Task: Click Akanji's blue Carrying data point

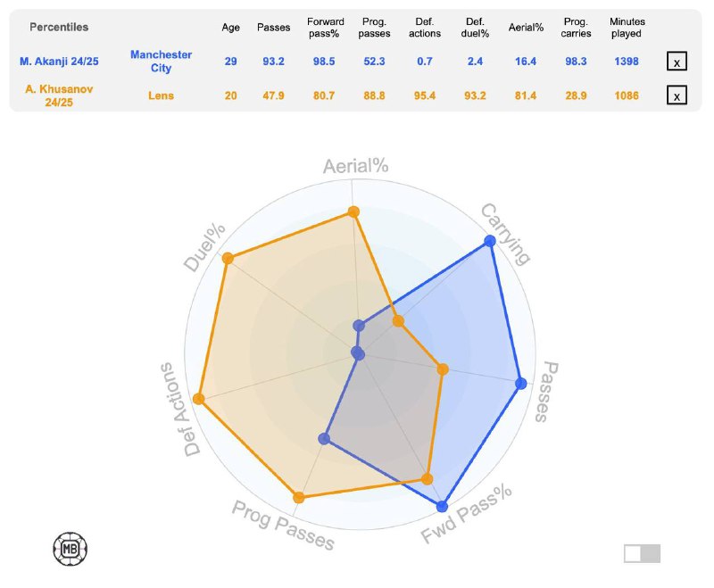Action: click(489, 241)
